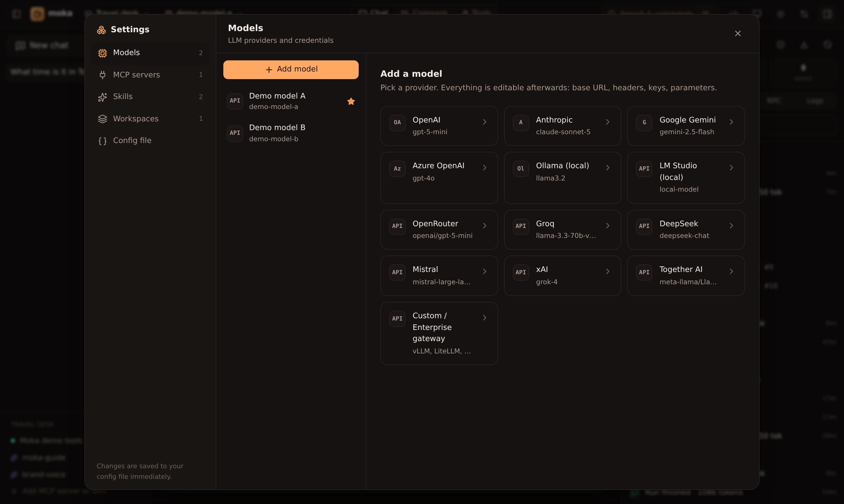This screenshot has width=844, height=504.
Task: Expand the Groq card chevron
Action: (x=608, y=226)
